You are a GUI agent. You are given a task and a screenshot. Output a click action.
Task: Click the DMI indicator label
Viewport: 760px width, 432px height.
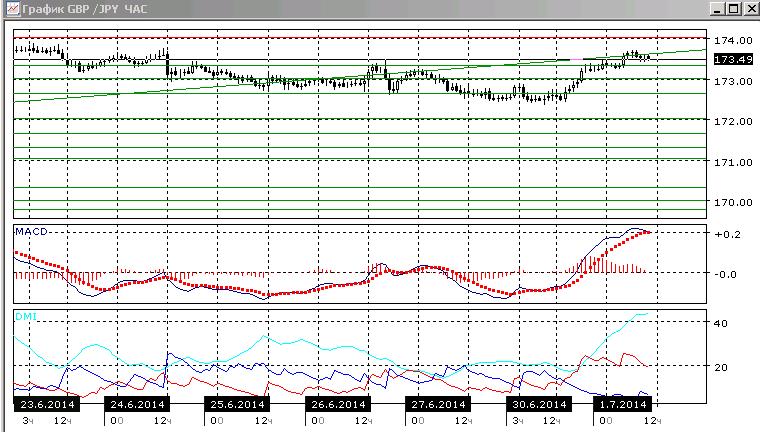[26, 317]
